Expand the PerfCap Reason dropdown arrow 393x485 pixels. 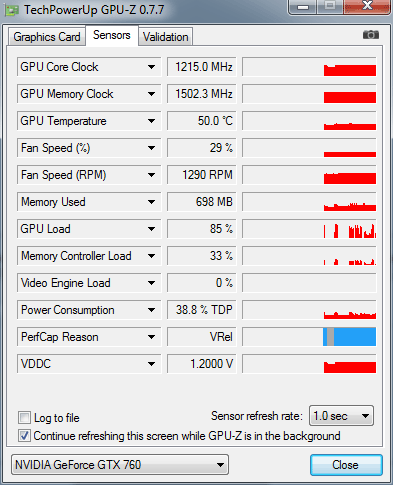tap(152, 337)
